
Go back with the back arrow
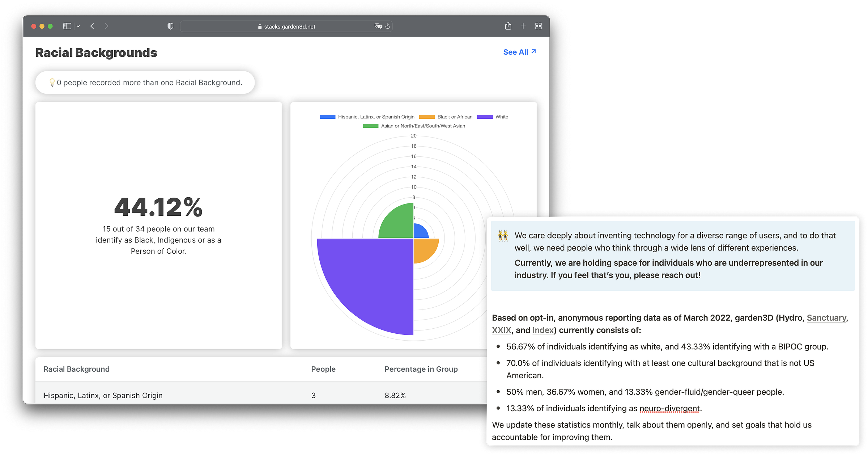92,26
